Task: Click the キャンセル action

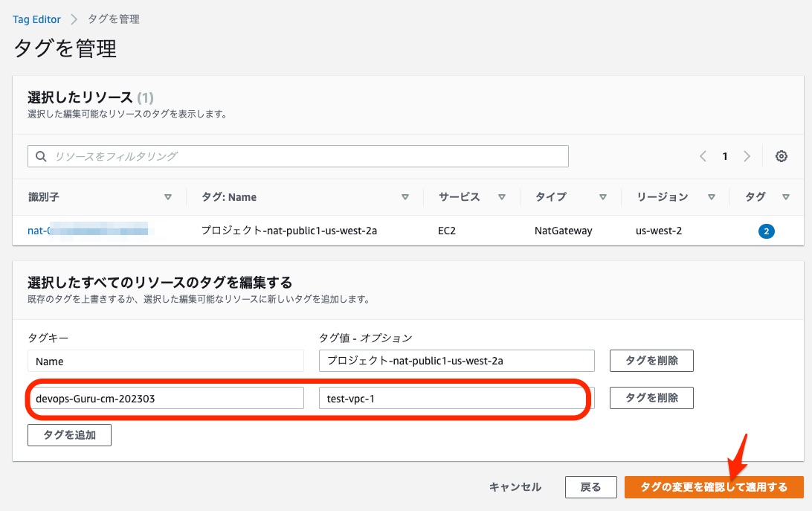Action: [x=516, y=486]
